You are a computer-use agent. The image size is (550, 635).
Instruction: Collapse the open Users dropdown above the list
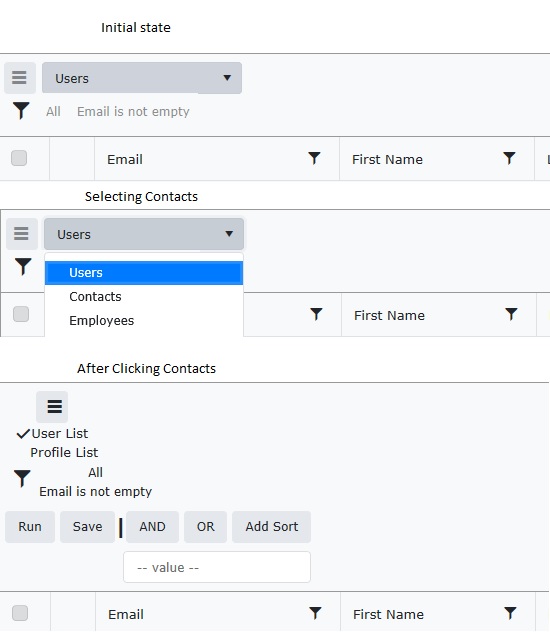(144, 234)
